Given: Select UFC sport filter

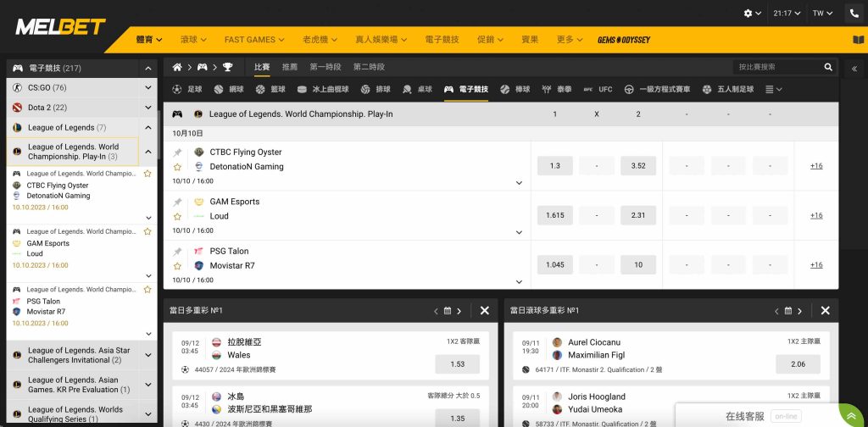Looking at the screenshot, I should [x=598, y=89].
